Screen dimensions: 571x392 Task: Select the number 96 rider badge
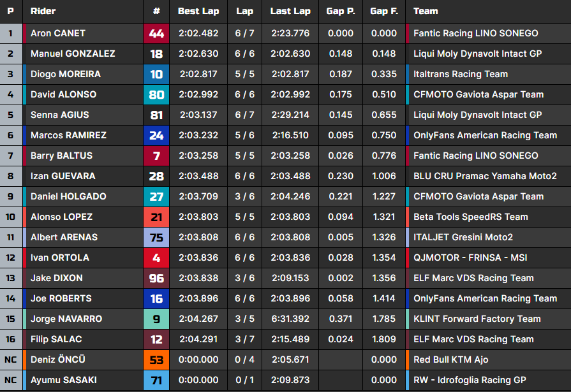point(156,278)
